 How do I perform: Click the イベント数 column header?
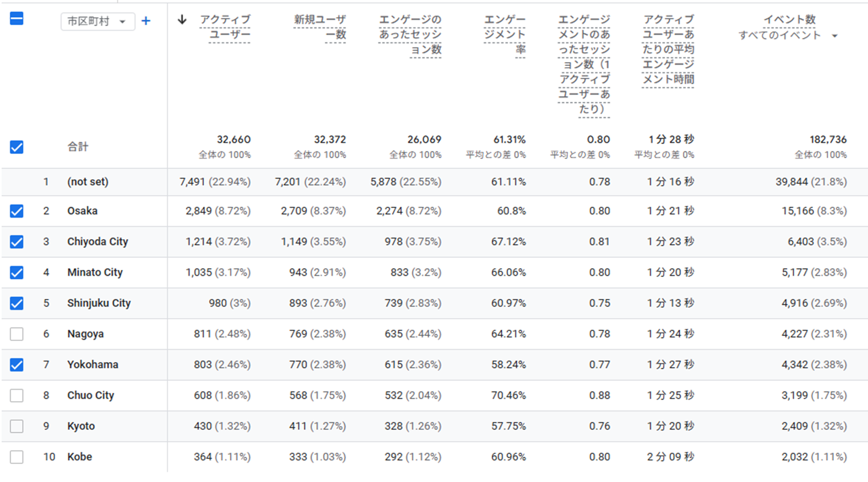pos(789,20)
